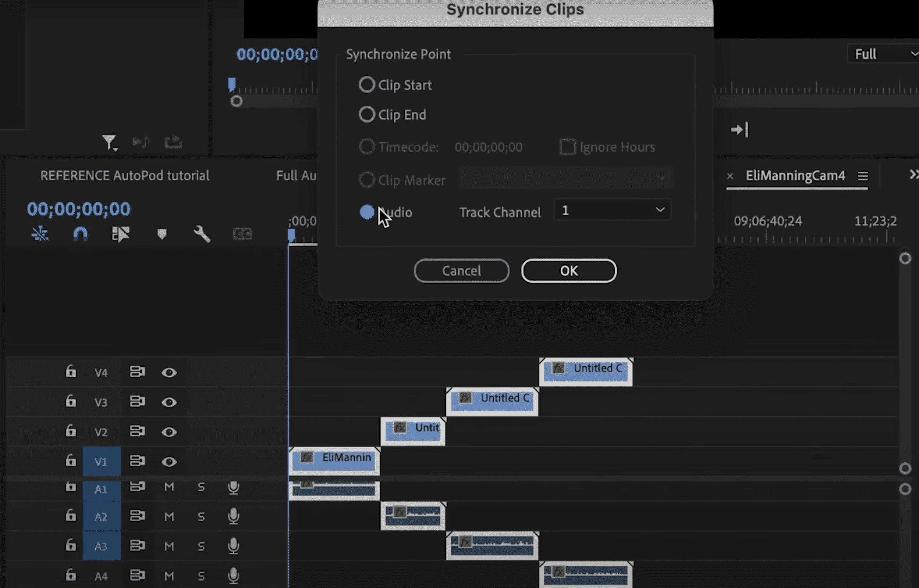The image size is (919, 588).
Task: Hide track V3 with its eye icon
Action: click(x=169, y=402)
